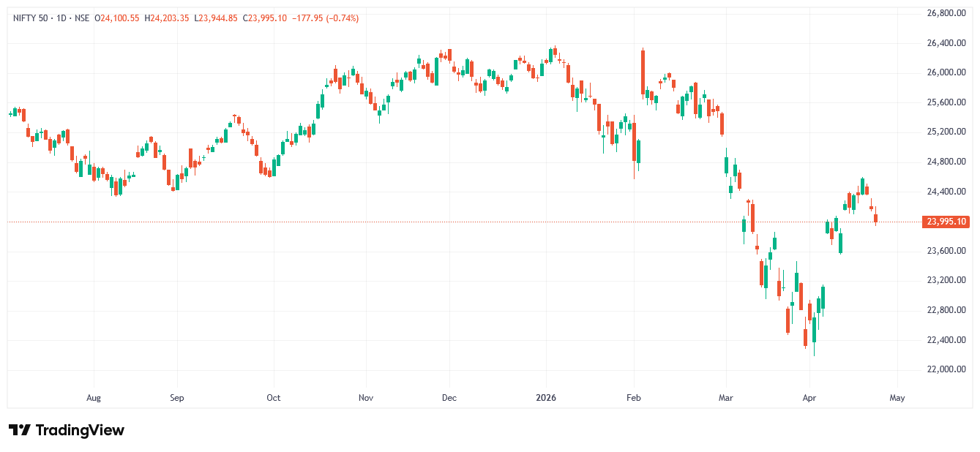Click the TradingView wordmark text

[x=80, y=430]
